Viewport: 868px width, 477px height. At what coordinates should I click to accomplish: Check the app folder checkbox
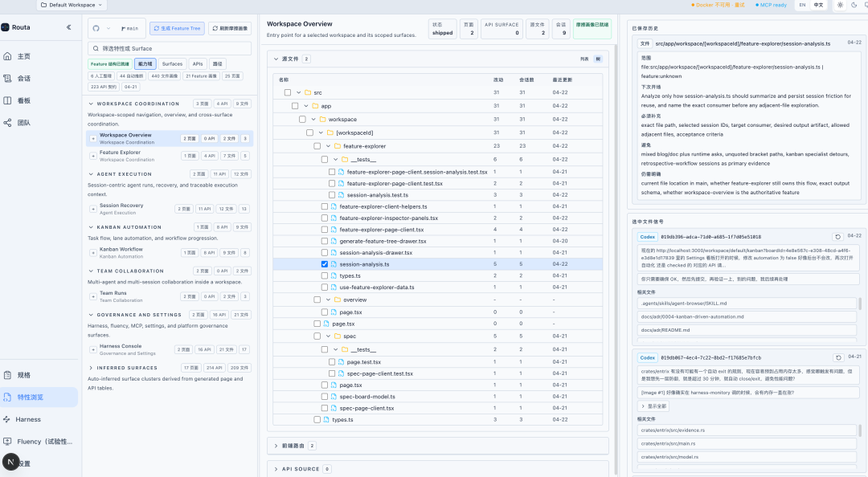295,106
